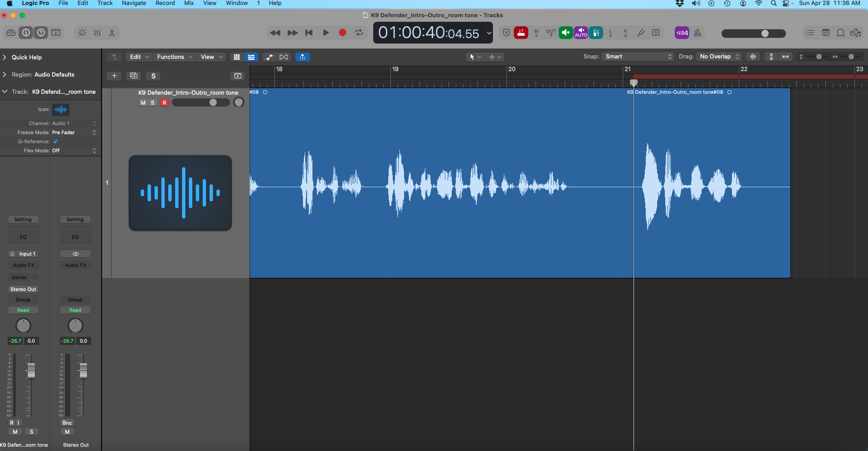Toggle Autopunch OUT locator button
The height and width of the screenshot is (451, 868).
tap(551, 33)
